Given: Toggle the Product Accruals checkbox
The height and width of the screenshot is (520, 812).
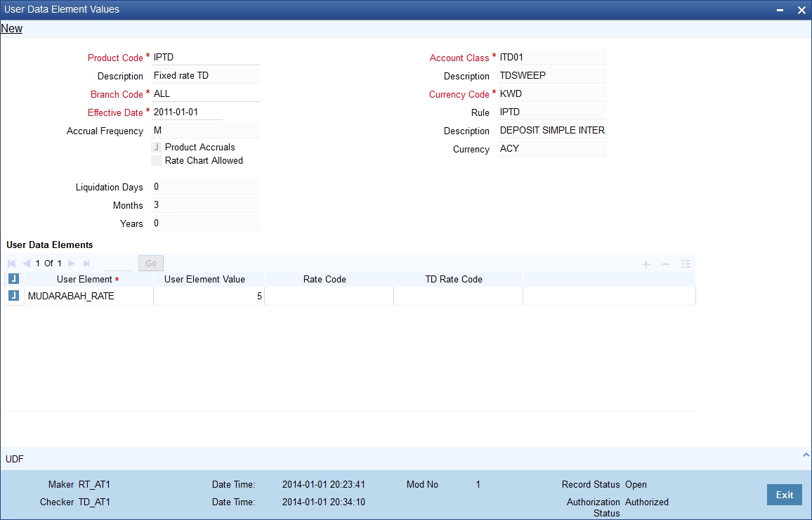Looking at the screenshot, I should tap(157, 147).
